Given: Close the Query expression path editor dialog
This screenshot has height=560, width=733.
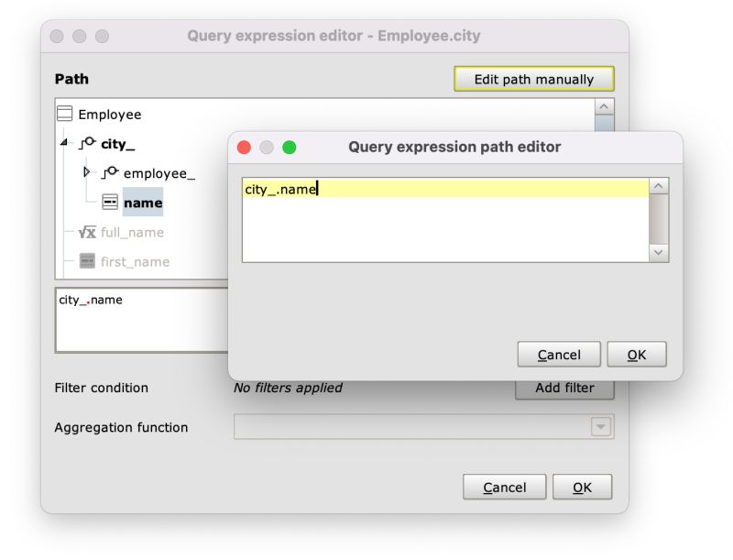Looking at the screenshot, I should (x=244, y=148).
